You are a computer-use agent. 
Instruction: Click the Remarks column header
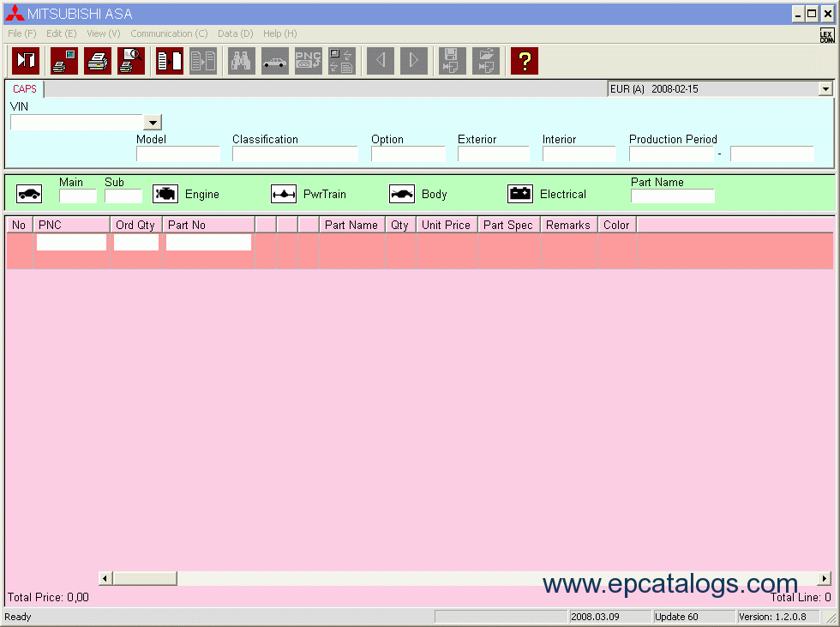click(569, 225)
